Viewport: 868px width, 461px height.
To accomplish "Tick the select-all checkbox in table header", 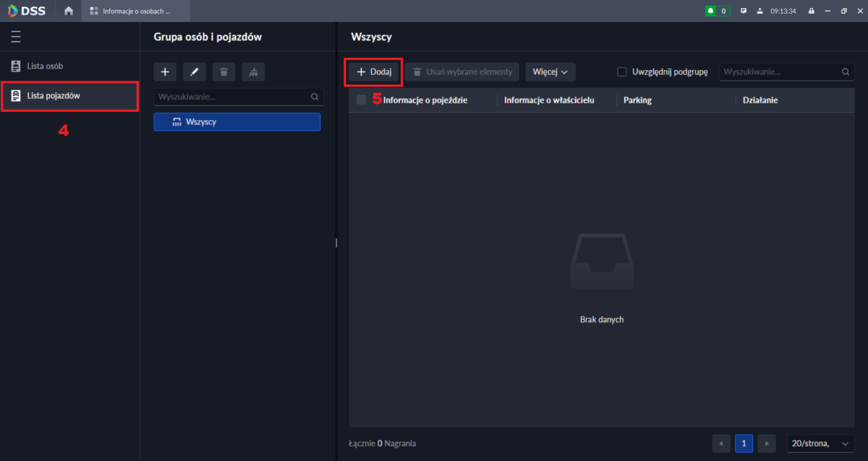I will click(x=361, y=100).
